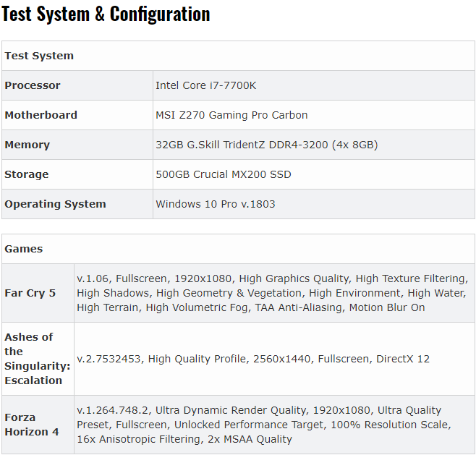Select the 32GB G.Skill TridentZ memory value
Screen dimensions: 476x455
[267, 145]
